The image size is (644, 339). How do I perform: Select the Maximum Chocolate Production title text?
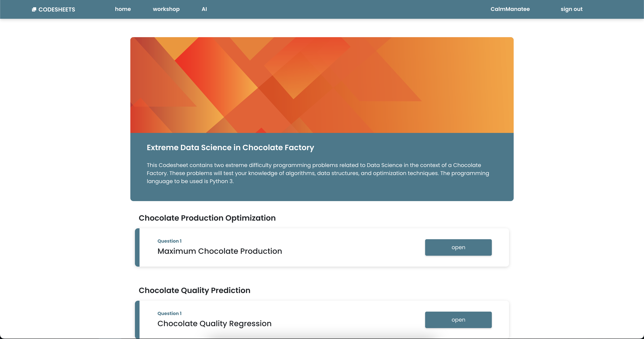tap(219, 251)
